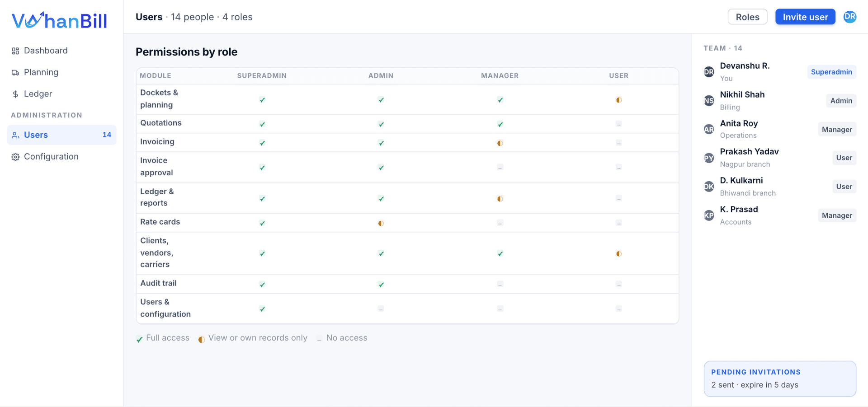Click the Users person icon

pyautogui.click(x=15, y=135)
